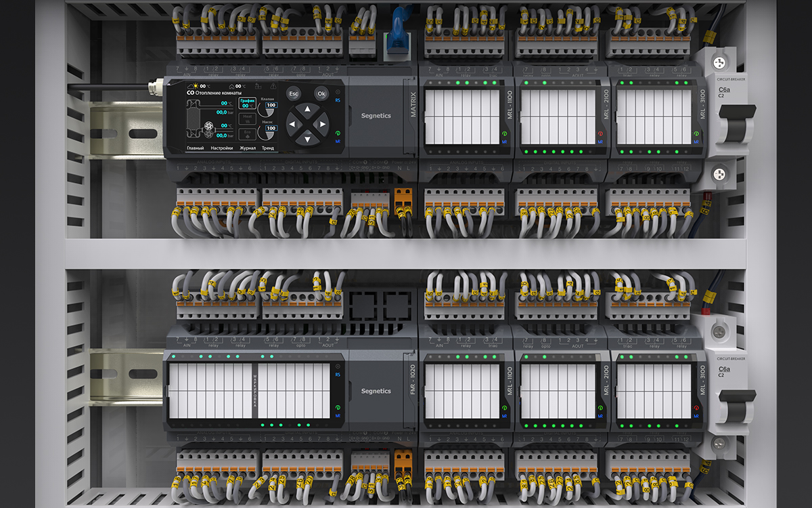This screenshot has height=508, width=812.
Task: Click the red power indicator on top MRL-2100
Action: [600, 134]
